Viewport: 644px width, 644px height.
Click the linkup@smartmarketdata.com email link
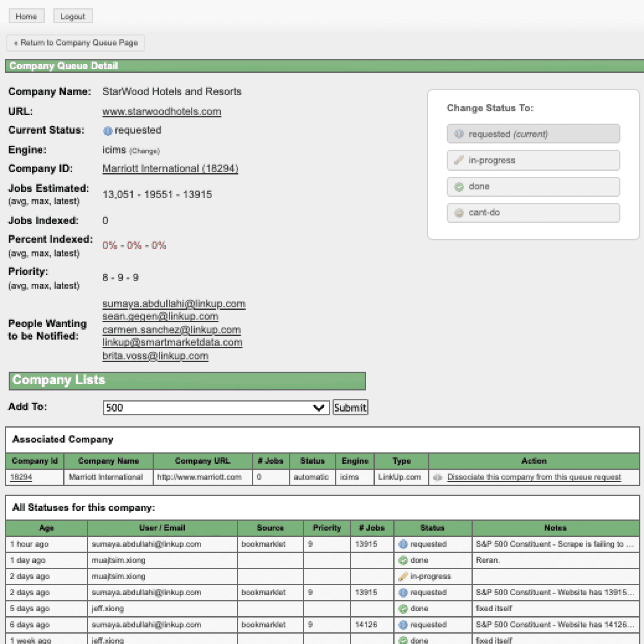(x=172, y=342)
